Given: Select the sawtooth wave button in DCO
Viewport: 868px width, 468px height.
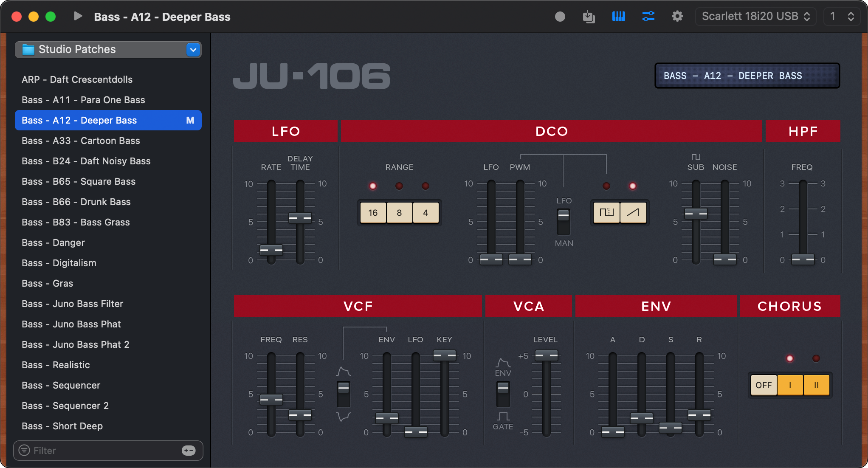Looking at the screenshot, I should coord(633,213).
